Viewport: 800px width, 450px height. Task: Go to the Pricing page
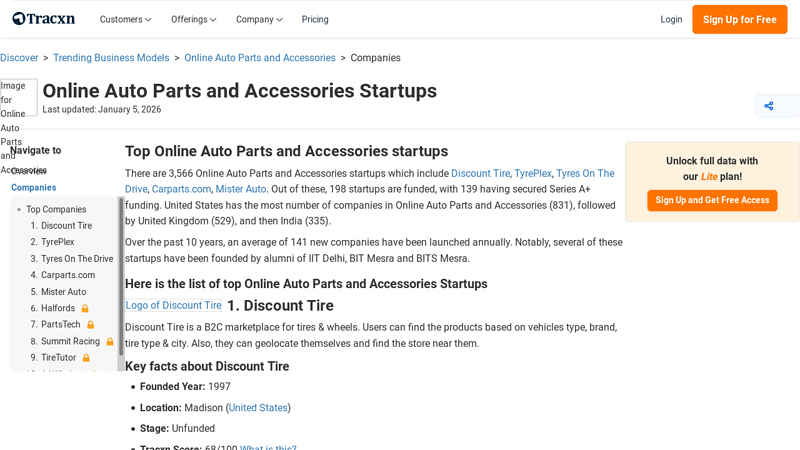315,19
